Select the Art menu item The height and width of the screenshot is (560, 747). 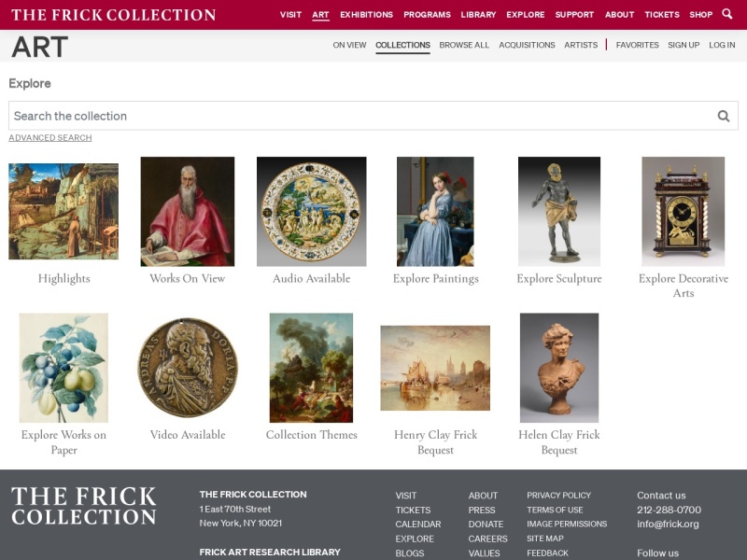pos(320,15)
